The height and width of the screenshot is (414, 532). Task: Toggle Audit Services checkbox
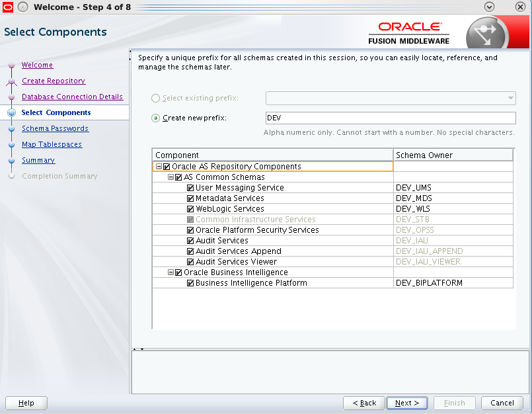click(x=190, y=241)
